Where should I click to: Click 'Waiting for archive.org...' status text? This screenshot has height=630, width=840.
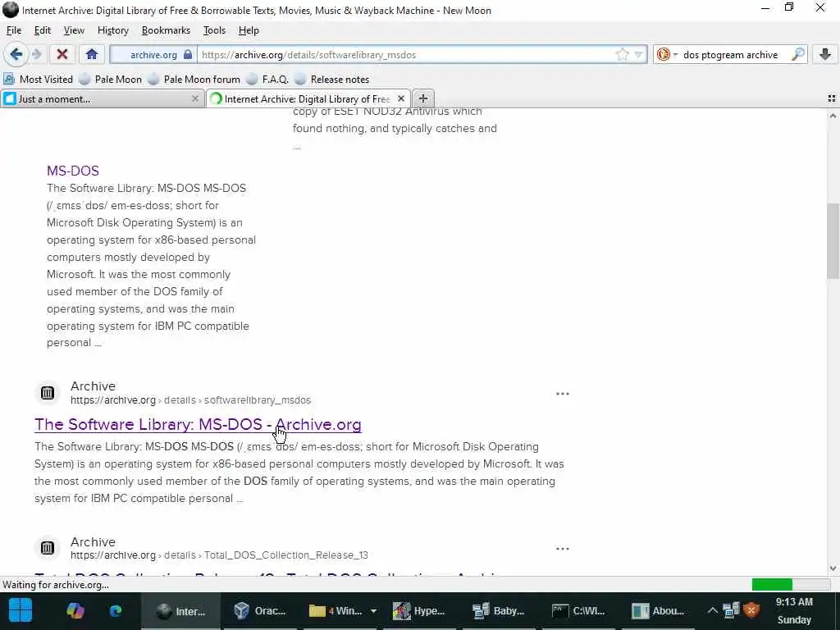tap(56, 585)
